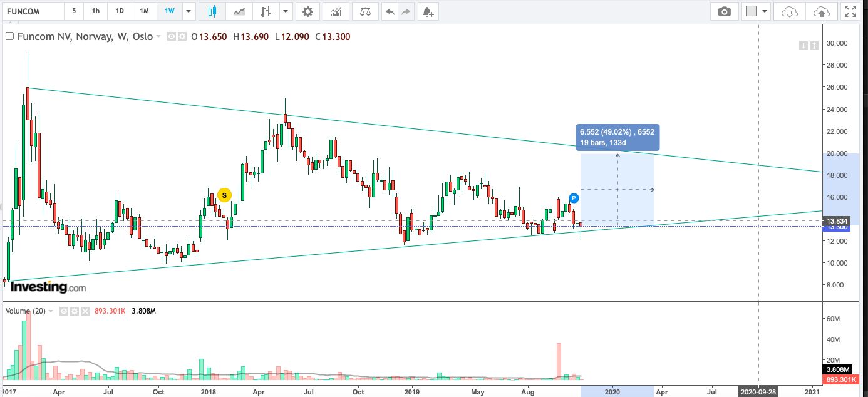Click the close value C 13.300
868x397 pixels.
tap(333, 37)
